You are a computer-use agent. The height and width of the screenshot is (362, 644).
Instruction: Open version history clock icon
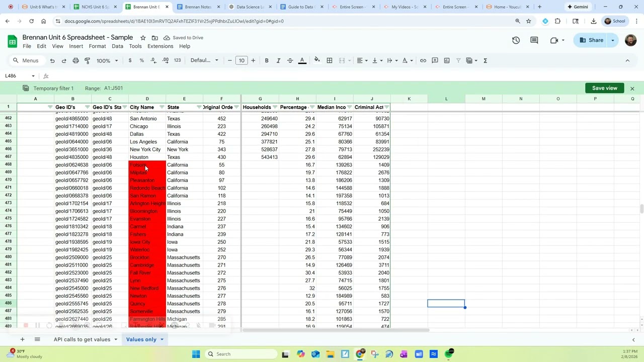click(516, 40)
